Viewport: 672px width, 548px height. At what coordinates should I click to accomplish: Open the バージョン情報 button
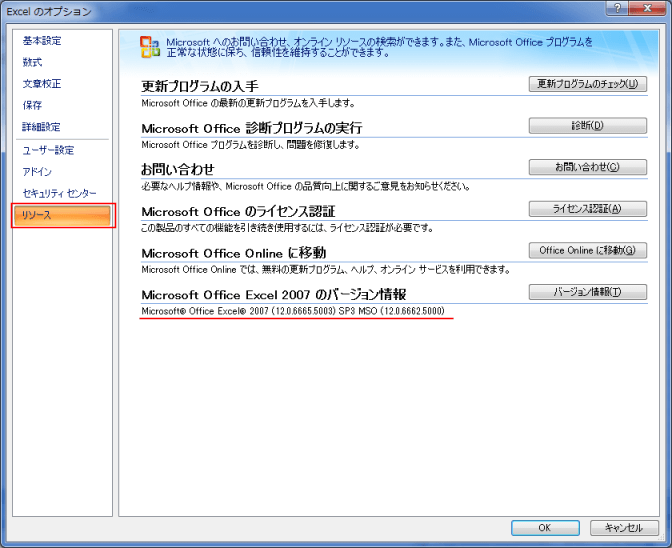pyautogui.click(x=588, y=292)
